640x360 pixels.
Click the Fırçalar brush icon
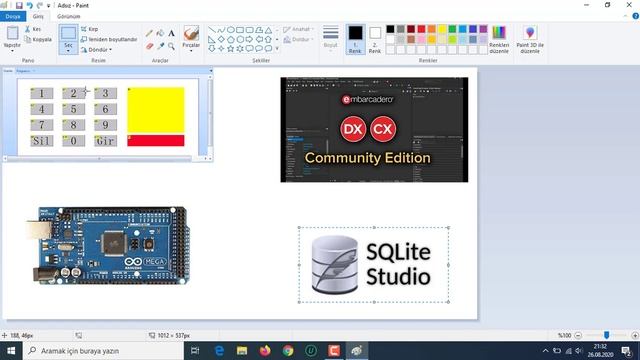pyautogui.click(x=191, y=33)
